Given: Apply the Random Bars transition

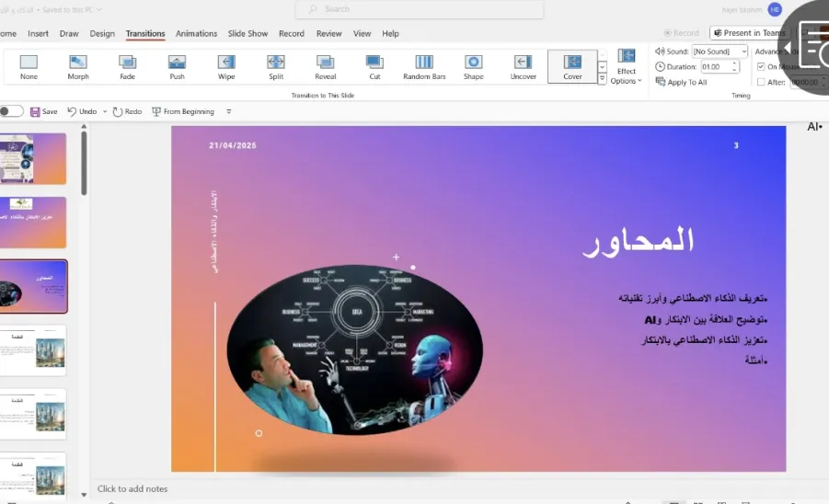Looking at the screenshot, I should (424, 67).
